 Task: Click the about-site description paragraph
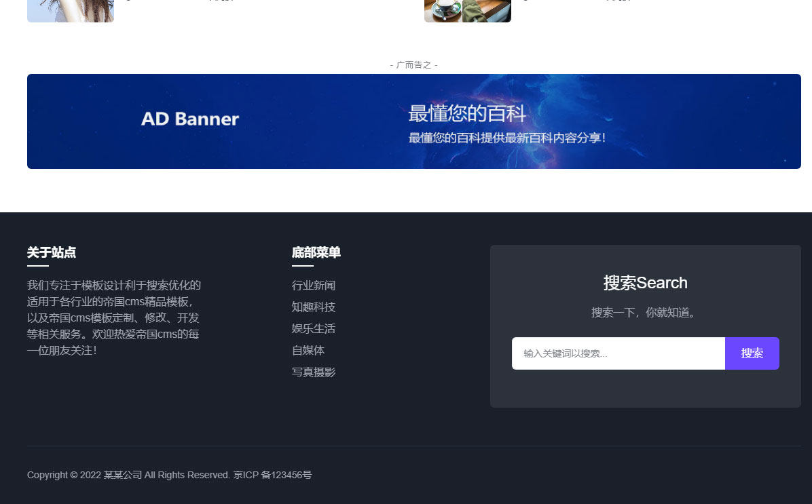coord(114,317)
